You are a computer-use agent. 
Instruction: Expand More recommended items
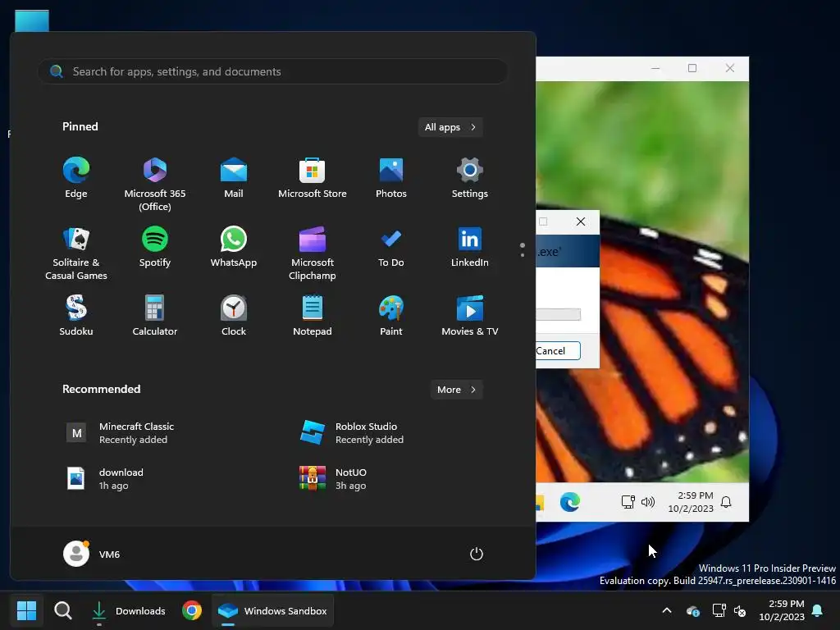tap(456, 390)
